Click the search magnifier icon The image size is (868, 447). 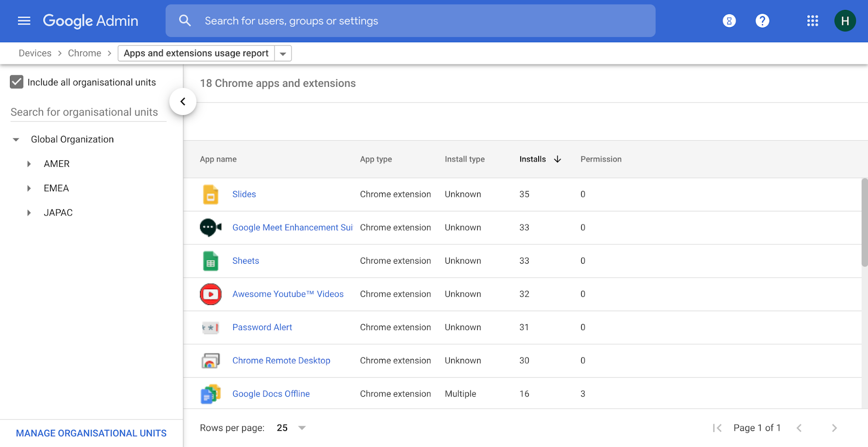(x=185, y=21)
